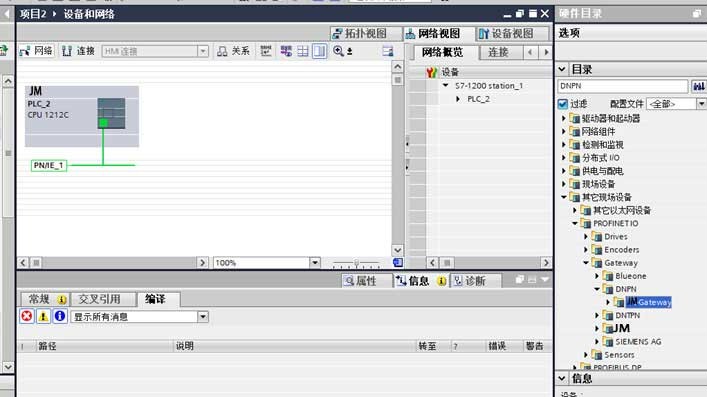Click the Connections toolbar button
Viewport: 707px width, 397px height.
pyautogui.click(x=78, y=51)
